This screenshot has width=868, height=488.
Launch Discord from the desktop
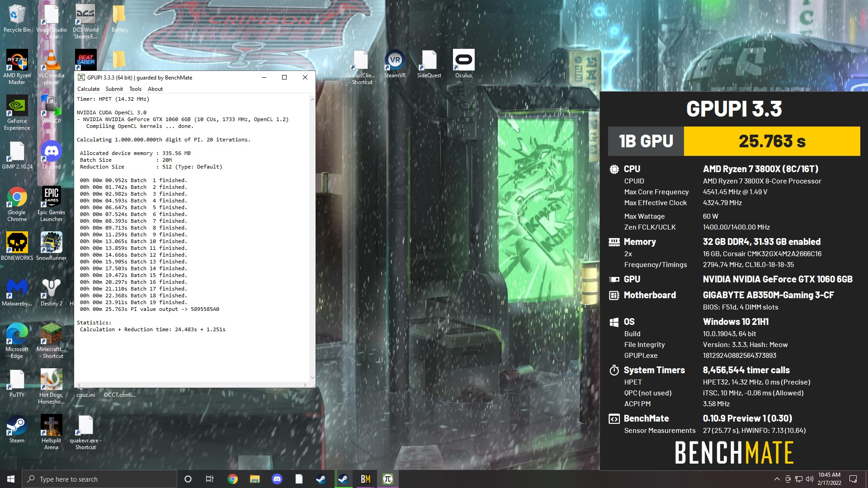coord(51,155)
